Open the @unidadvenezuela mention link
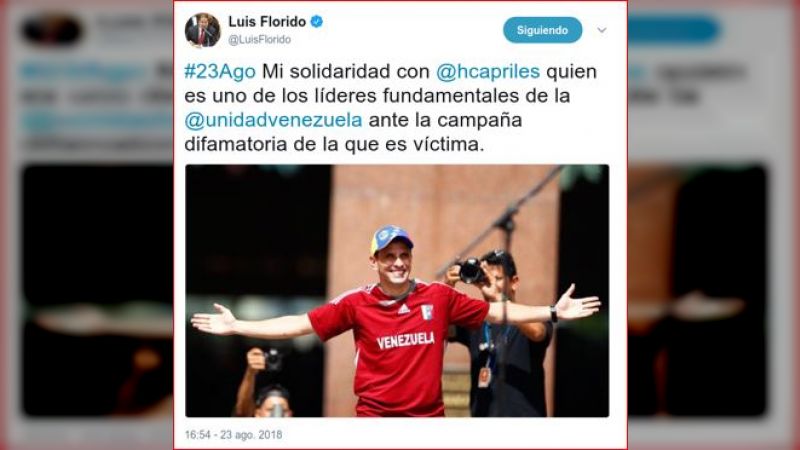The width and height of the screenshot is (800, 450). pyautogui.click(x=273, y=120)
